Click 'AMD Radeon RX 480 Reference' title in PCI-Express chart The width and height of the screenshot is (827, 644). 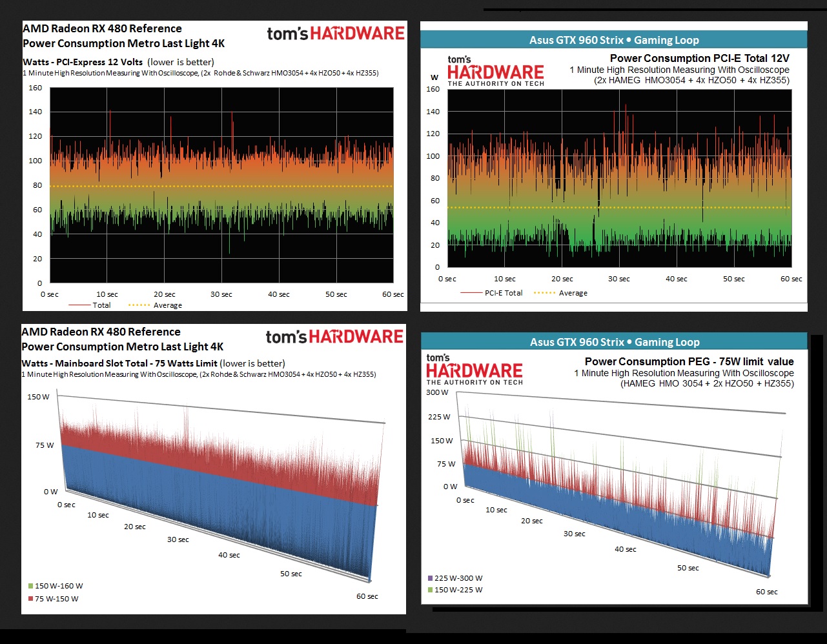pyautogui.click(x=102, y=28)
